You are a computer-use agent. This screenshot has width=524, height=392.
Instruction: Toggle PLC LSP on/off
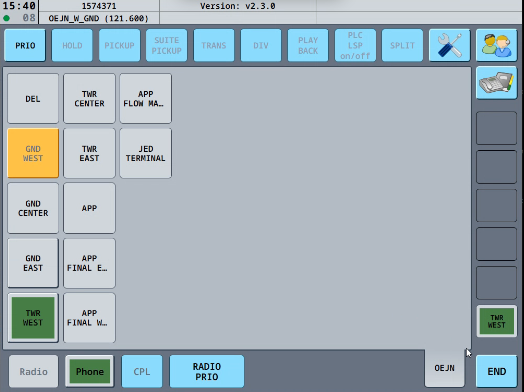pos(355,45)
